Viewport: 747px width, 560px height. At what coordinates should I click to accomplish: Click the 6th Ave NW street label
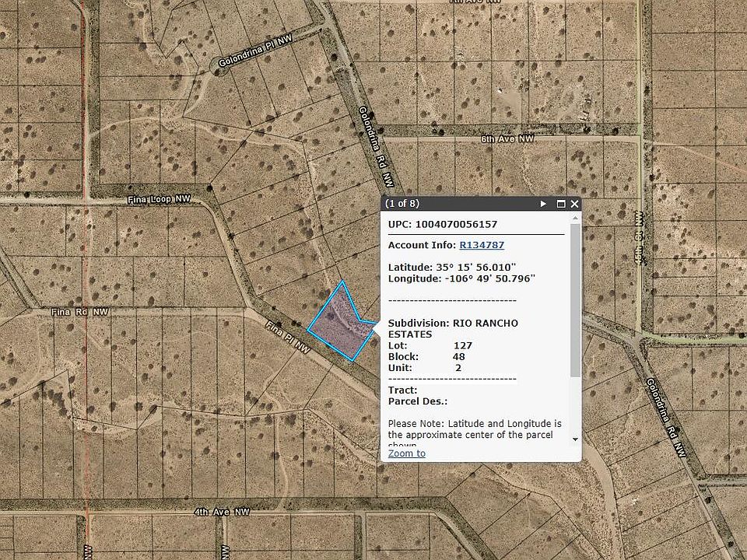507,139
